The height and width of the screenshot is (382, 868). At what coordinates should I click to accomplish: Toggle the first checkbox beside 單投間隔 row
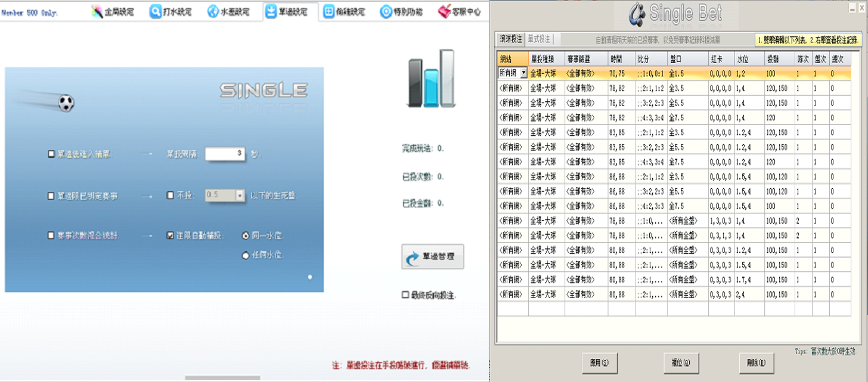[51, 154]
